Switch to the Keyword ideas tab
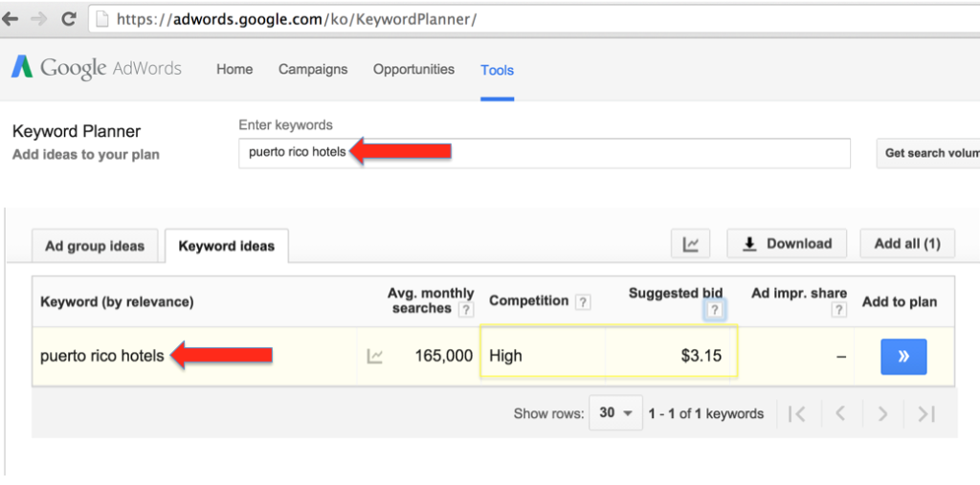This screenshot has width=980, height=485. tap(226, 246)
